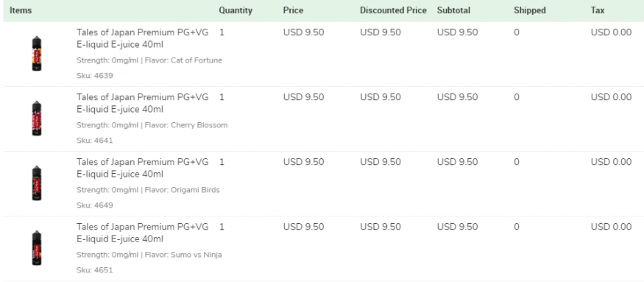Screen dimensions: 644x282
Task: Click the Shipped column header
Action: click(529, 10)
